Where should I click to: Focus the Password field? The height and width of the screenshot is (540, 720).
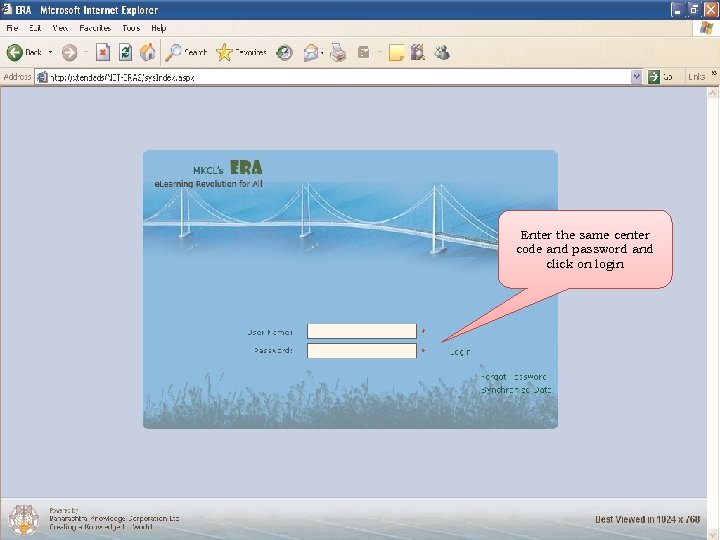[x=362, y=351]
